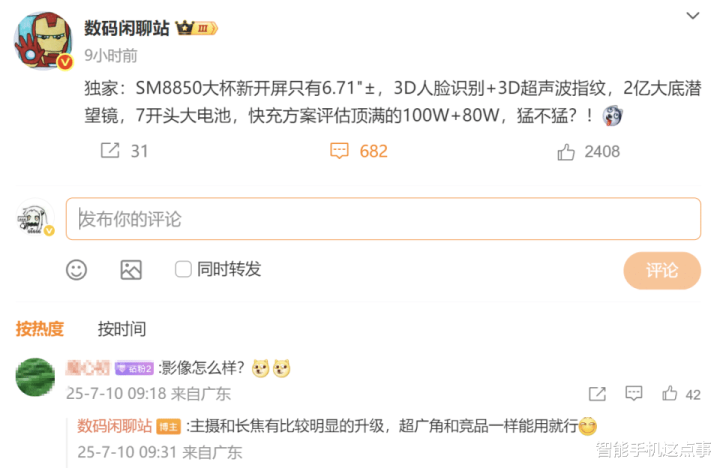The width and height of the screenshot is (720, 468).
Task: Enable the 同时转发 checkbox
Action: click(183, 269)
